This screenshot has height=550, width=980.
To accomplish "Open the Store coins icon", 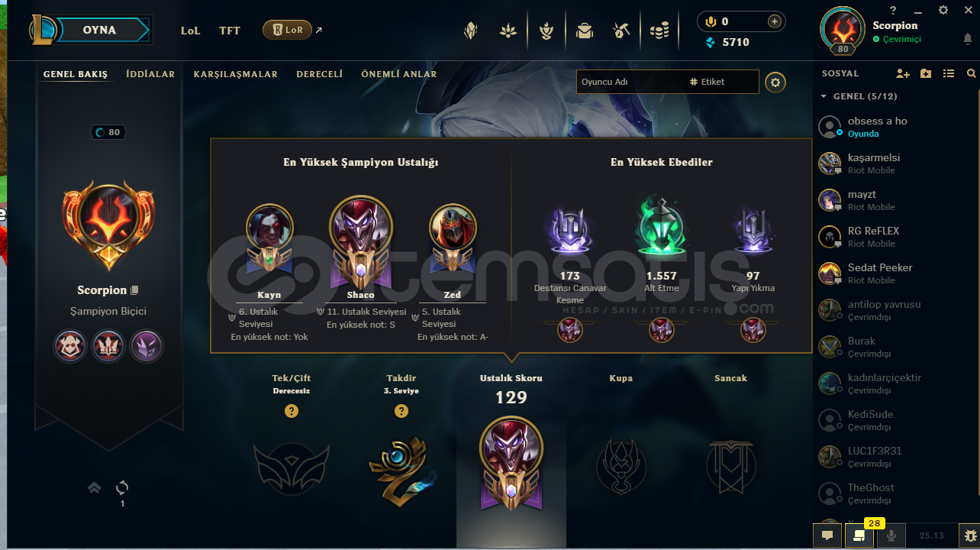I will point(659,31).
